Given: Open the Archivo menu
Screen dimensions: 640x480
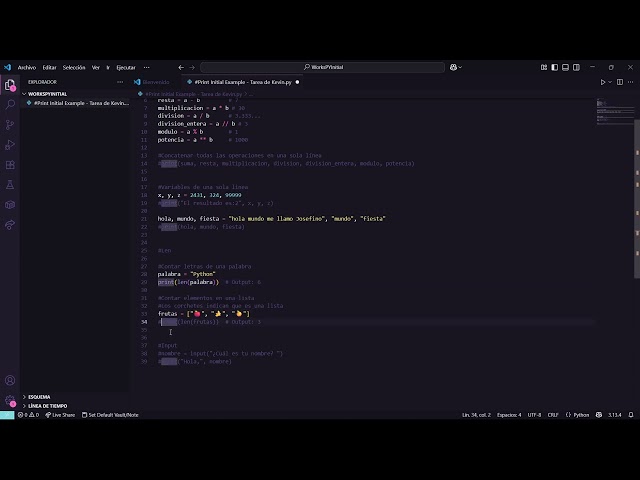Looking at the screenshot, I should 27,67.
